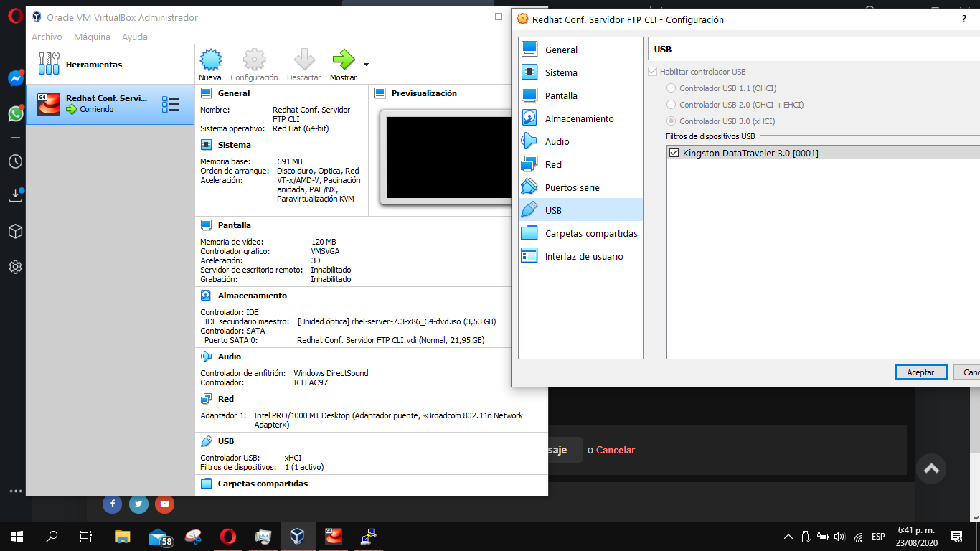Click the Aceptar button
Viewport: 980px width, 551px height.
920,372
